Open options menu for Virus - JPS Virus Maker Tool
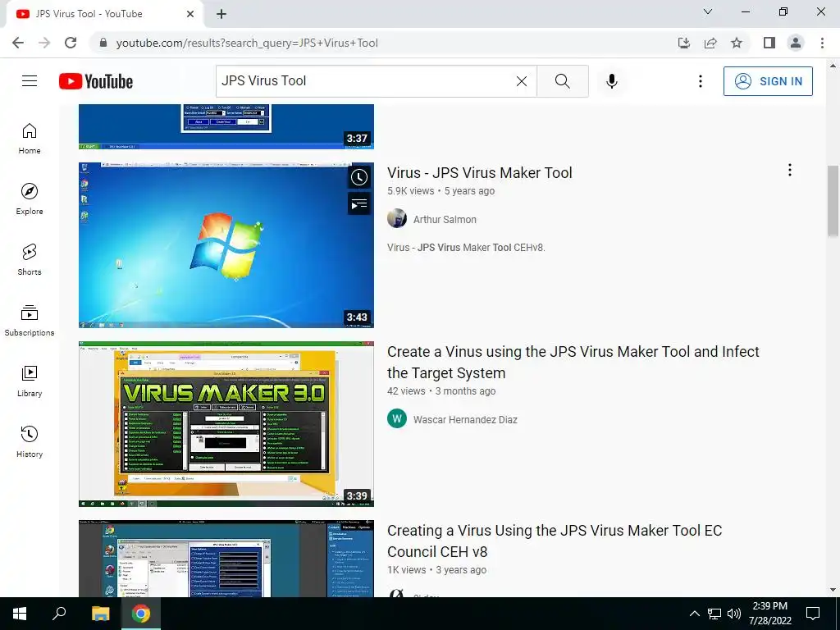This screenshot has width=840, height=630. pos(790,170)
